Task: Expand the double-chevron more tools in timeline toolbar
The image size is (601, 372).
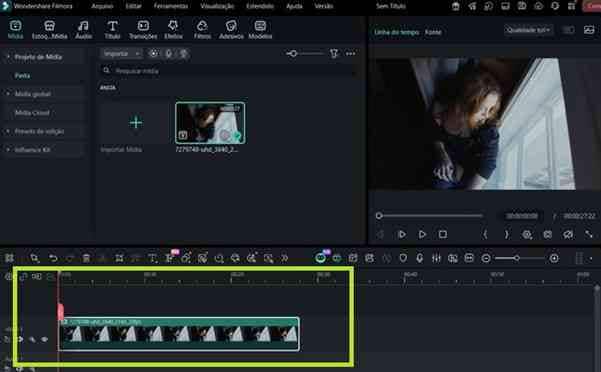Action: tap(284, 258)
